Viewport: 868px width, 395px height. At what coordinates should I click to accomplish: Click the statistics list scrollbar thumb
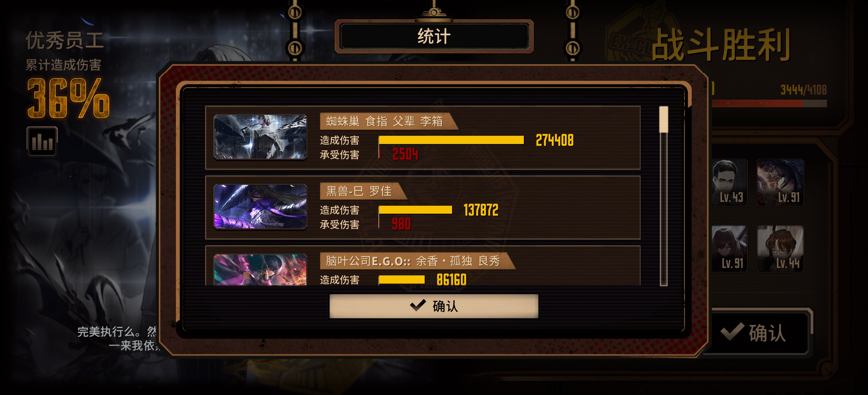pyautogui.click(x=664, y=119)
